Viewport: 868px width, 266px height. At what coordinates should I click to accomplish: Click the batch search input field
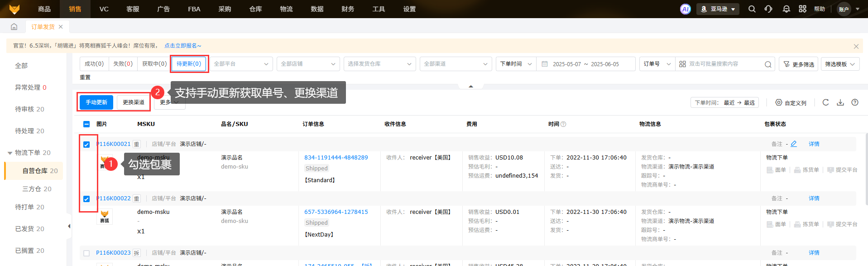tap(724, 64)
